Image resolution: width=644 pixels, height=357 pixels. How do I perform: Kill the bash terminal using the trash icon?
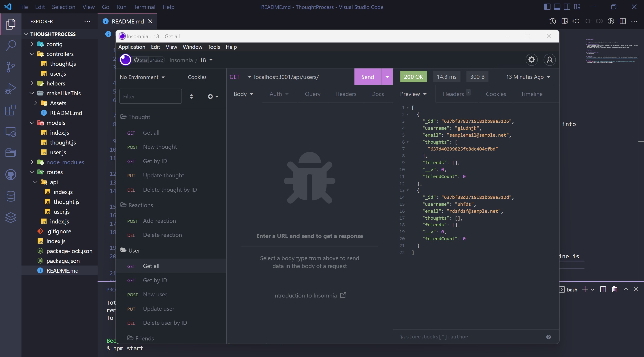point(614,289)
